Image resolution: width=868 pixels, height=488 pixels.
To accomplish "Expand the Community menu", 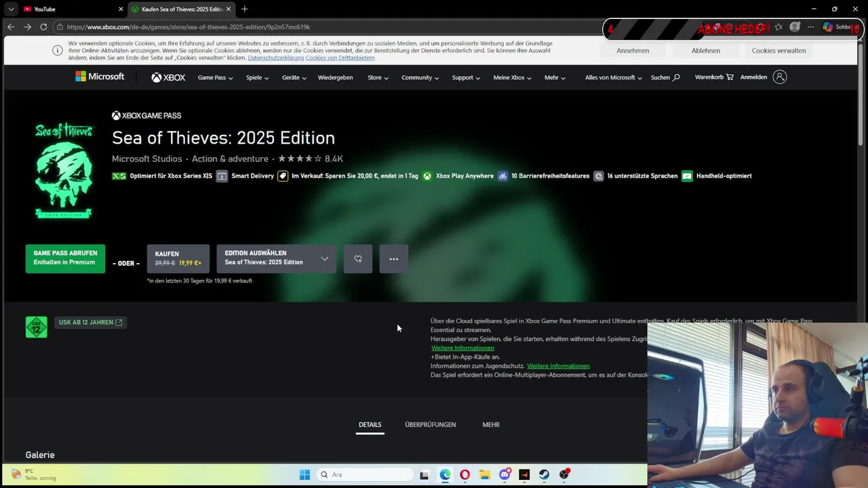I will click(420, 77).
